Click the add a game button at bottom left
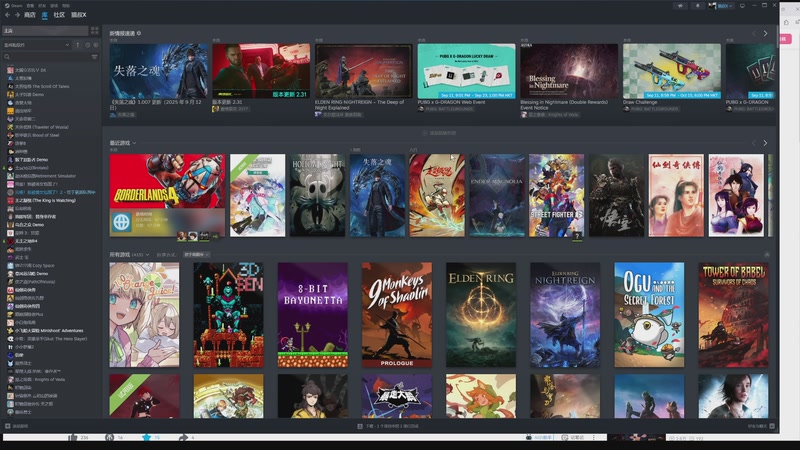Viewport: 800px width, 450px height. 16,426
